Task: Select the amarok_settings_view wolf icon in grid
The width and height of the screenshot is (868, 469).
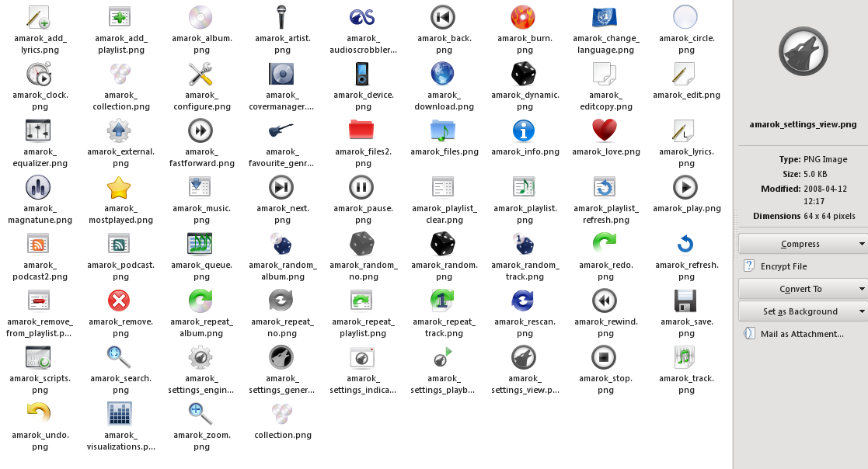Action: 524,358
